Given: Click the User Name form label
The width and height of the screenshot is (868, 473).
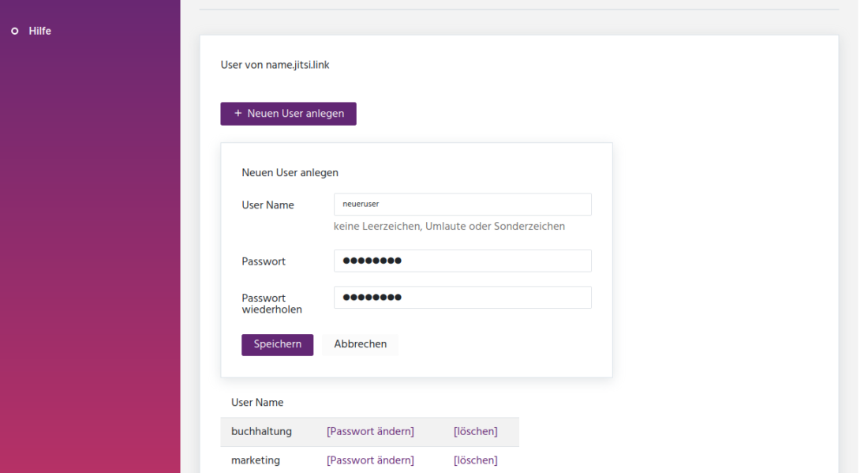Looking at the screenshot, I should [268, 205].
